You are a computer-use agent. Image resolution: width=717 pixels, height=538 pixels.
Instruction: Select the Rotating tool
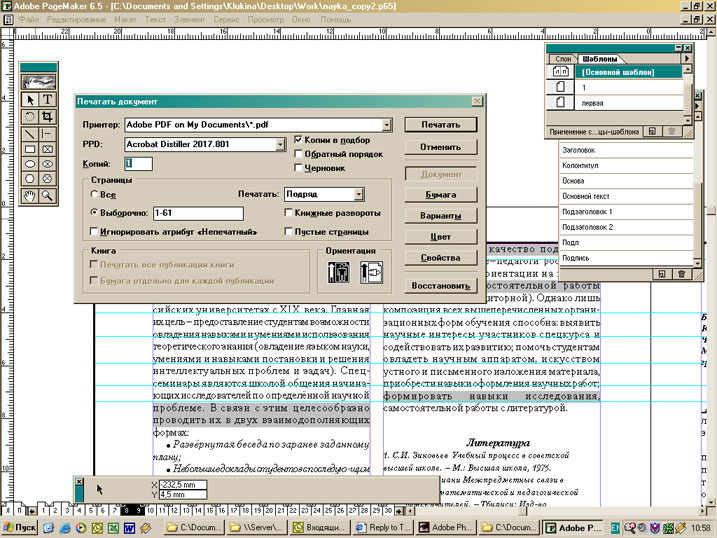click(x=30, y=117)
